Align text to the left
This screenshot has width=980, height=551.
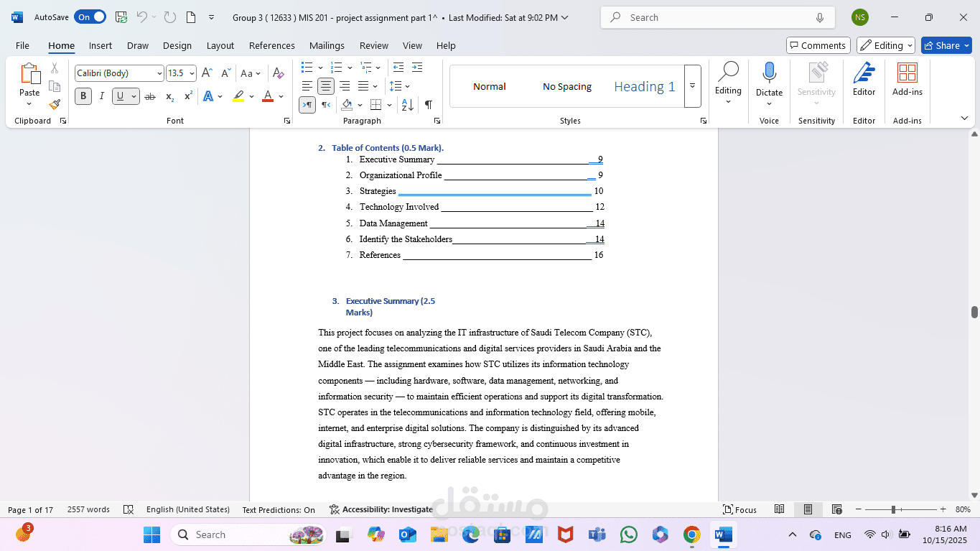click(307, 86)
